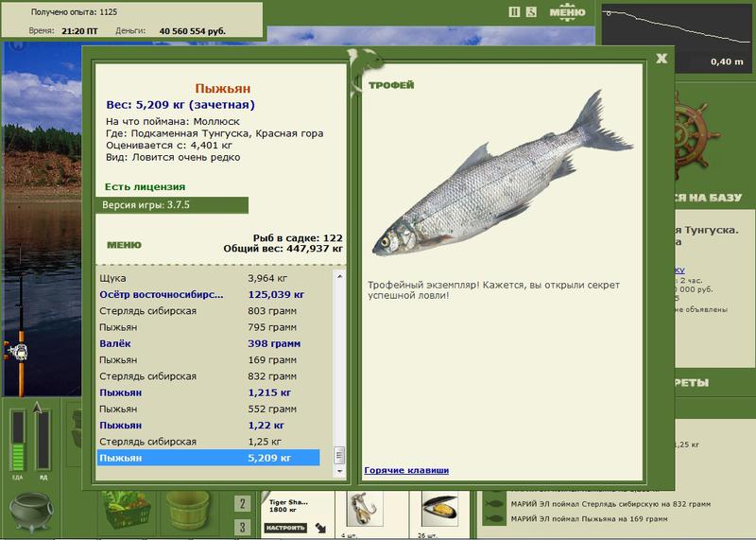Click the fish list scroll down arrow
756x540 pixels.
[x=339, y=471]
